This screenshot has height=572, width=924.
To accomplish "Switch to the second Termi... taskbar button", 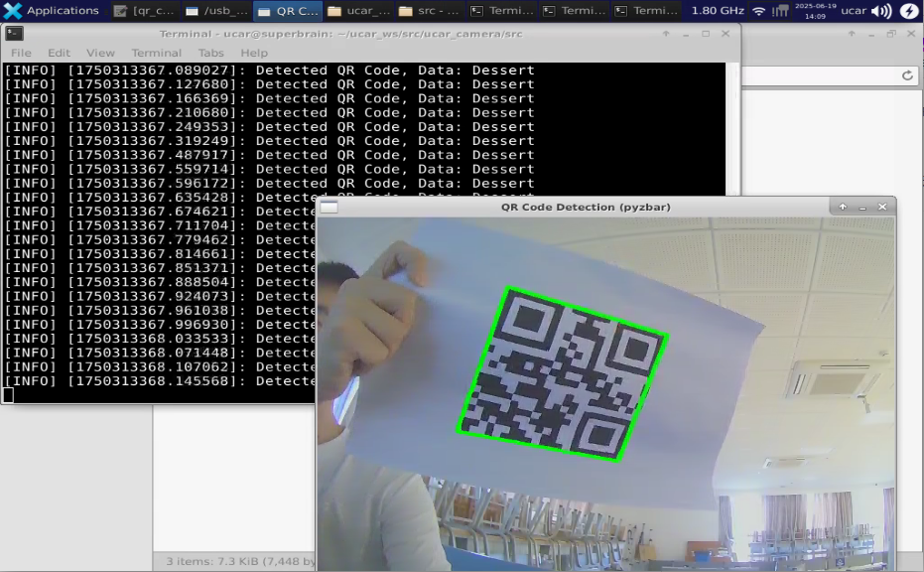I will [x=575, y=11].
